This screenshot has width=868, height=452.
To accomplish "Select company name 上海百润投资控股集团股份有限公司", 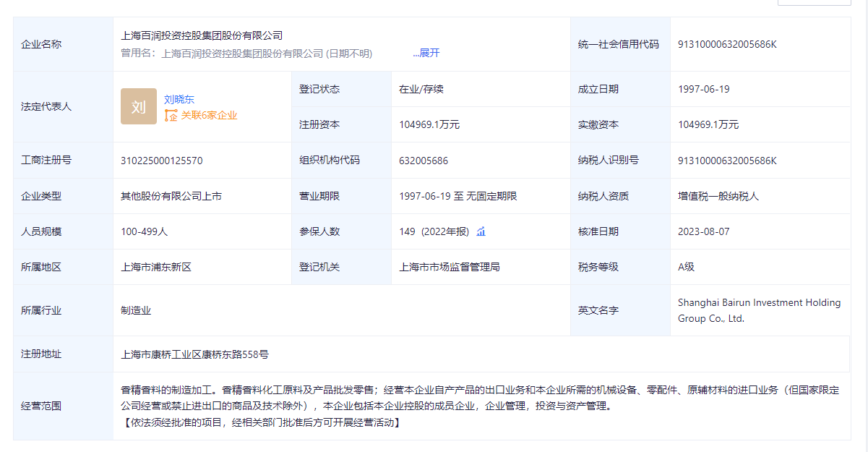I will (202, 35).
